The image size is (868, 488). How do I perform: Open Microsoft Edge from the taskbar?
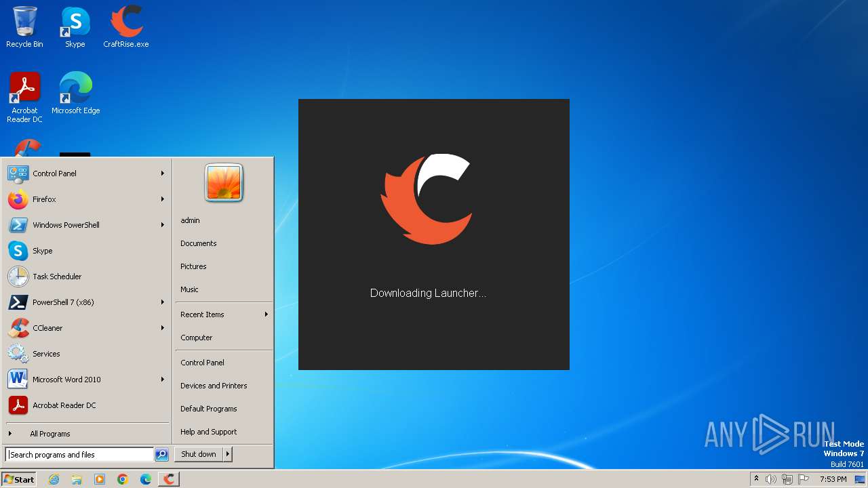(x=146, y=479)
